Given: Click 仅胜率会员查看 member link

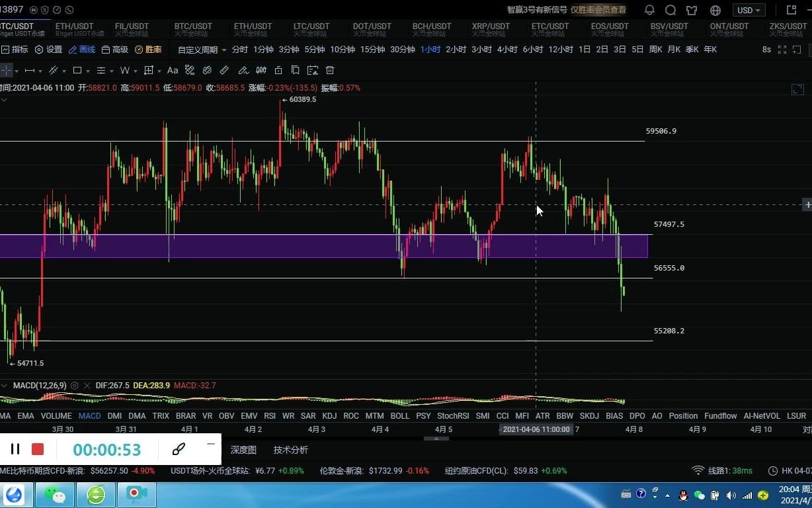Looking at the screenshot, I should (600, 10).
